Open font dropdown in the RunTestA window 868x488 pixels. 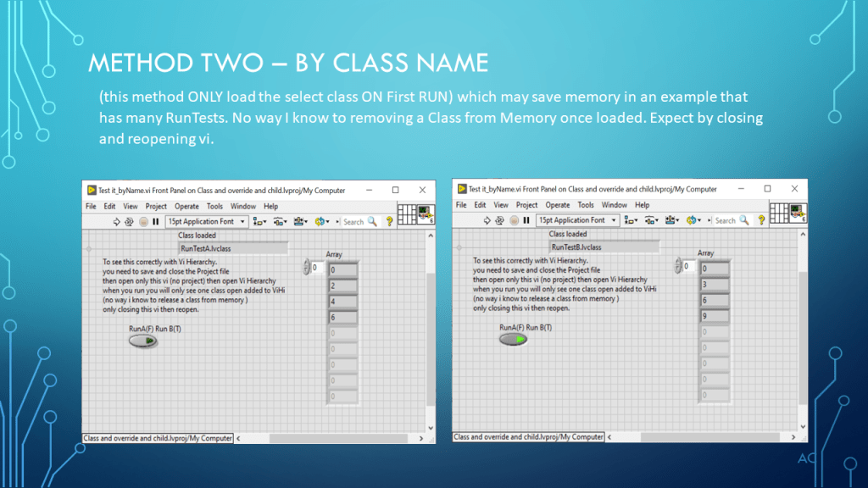[207, 221]
